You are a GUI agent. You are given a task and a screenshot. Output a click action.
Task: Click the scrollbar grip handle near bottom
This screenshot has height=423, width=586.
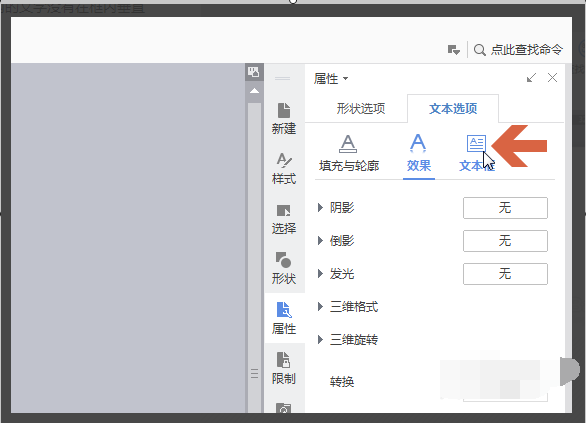tap(255, 373)
